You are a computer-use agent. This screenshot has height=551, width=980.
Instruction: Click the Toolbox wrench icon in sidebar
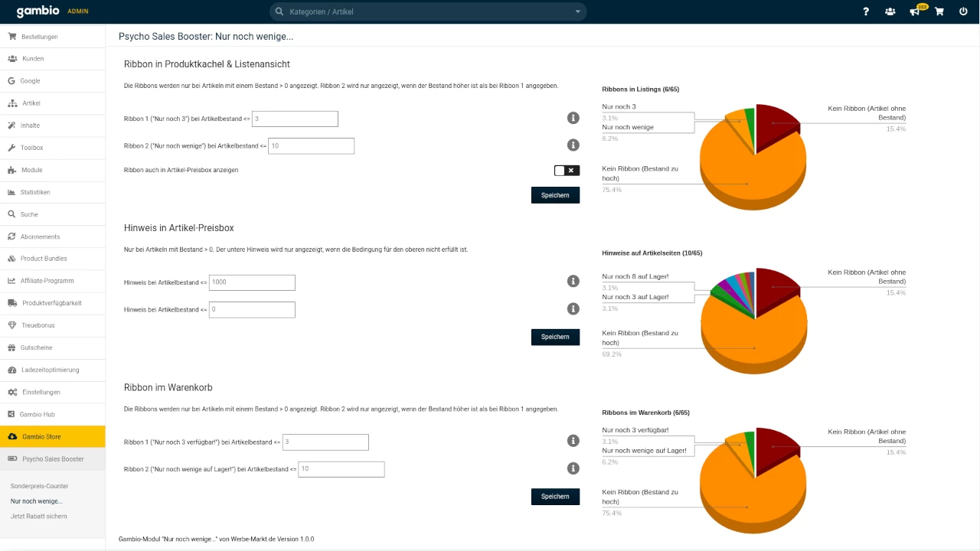(x=12, y=147)
